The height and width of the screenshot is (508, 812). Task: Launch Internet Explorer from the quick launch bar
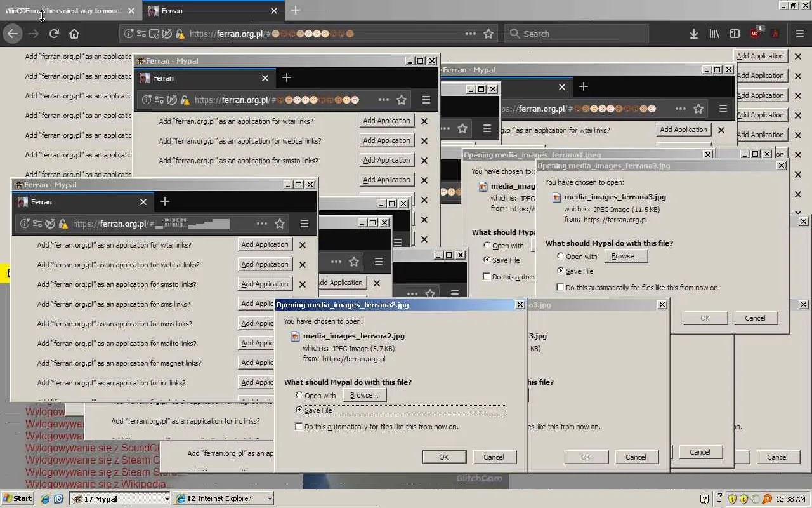click(x=45, y=499)
